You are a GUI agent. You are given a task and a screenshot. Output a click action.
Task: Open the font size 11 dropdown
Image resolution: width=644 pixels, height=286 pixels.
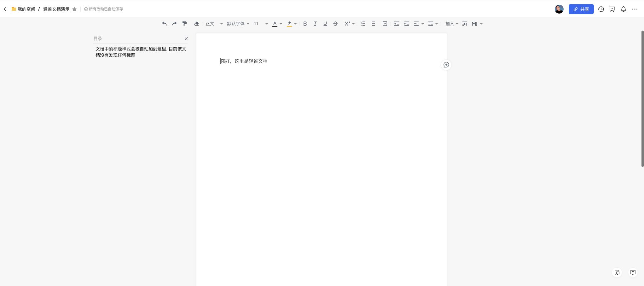click(261, 24)
